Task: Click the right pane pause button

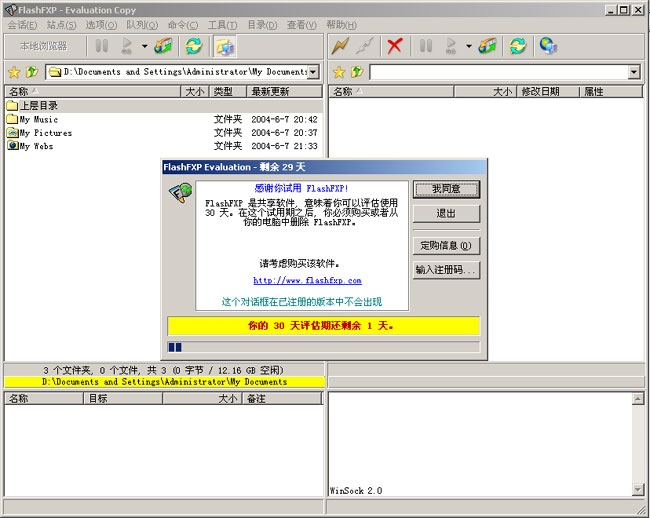Action: (x=426, y=46)
